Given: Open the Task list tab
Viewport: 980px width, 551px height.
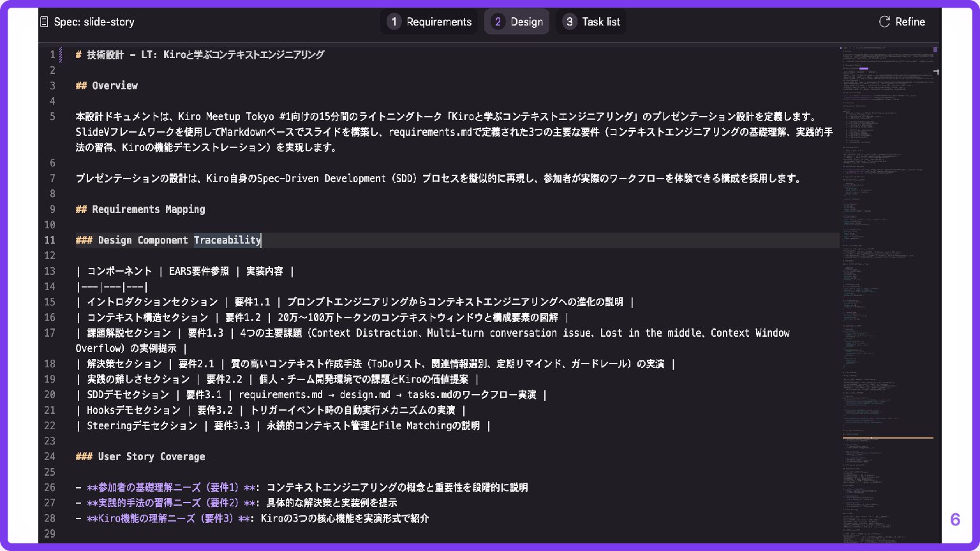Looking at the screenshot, I should click(x=591, y=22).
